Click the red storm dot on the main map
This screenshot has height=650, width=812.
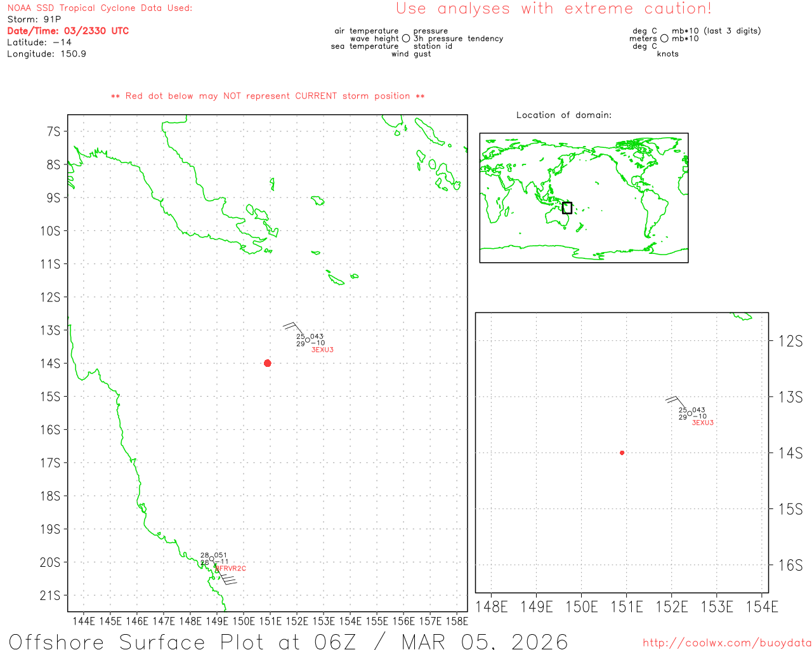click(x=267, y=363)
